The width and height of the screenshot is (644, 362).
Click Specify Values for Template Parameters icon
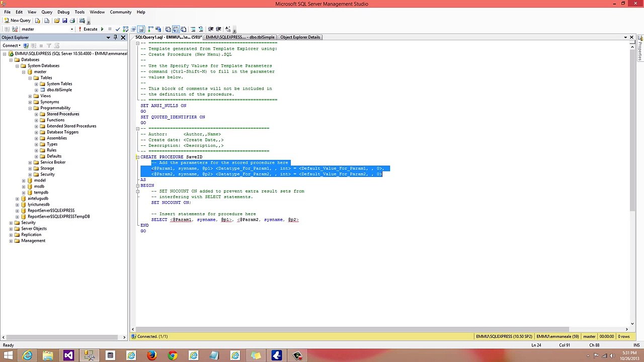point(228,29)
